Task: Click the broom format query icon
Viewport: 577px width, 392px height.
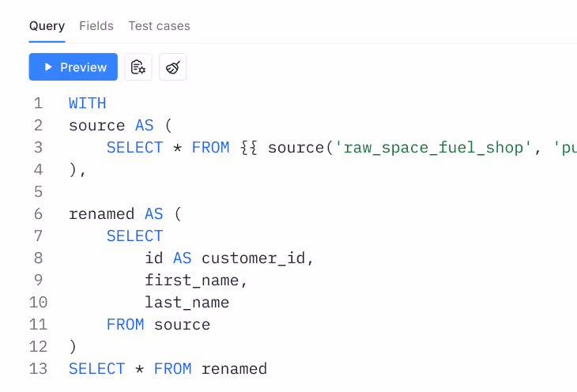Action: pos(172,67)
